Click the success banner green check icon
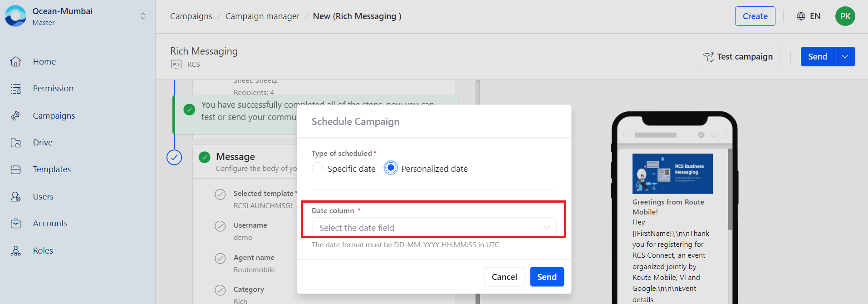Image resolution: width=868 pixels, height=304 pixels. tap(189, 110)
